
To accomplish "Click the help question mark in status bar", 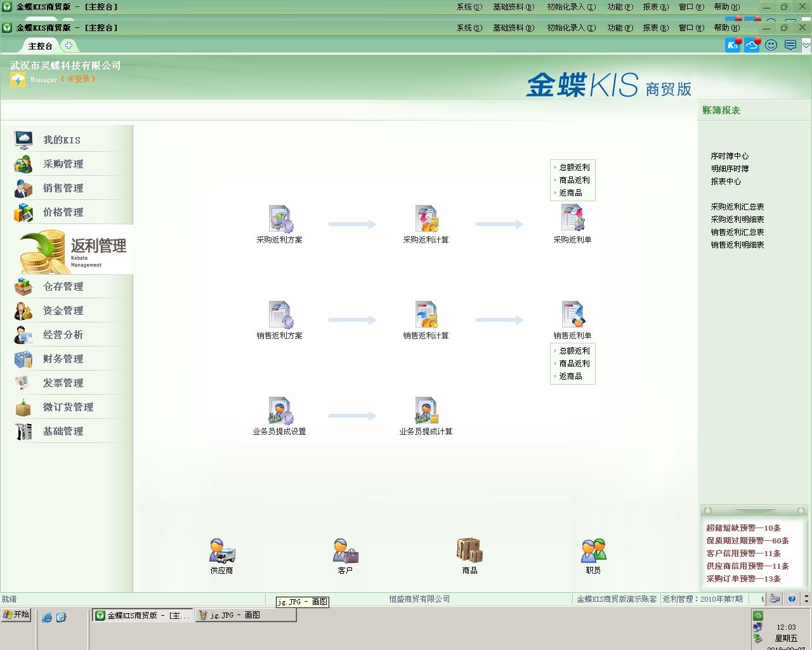I will 792,599.
